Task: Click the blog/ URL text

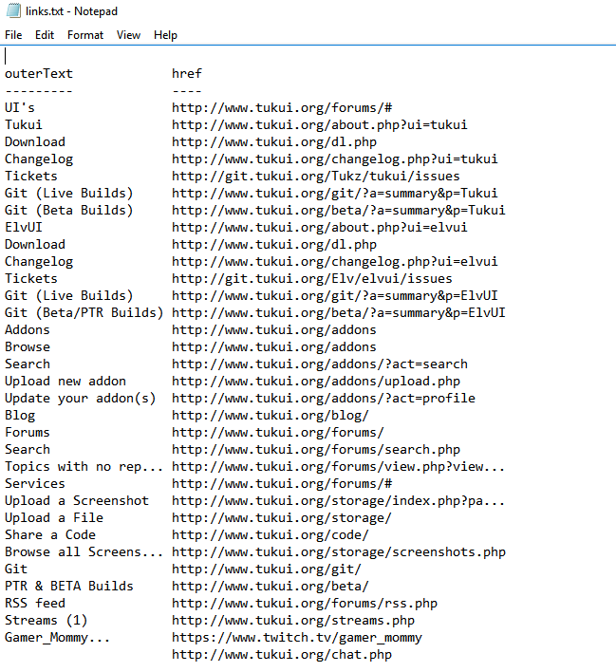Action: click(270, 416)
